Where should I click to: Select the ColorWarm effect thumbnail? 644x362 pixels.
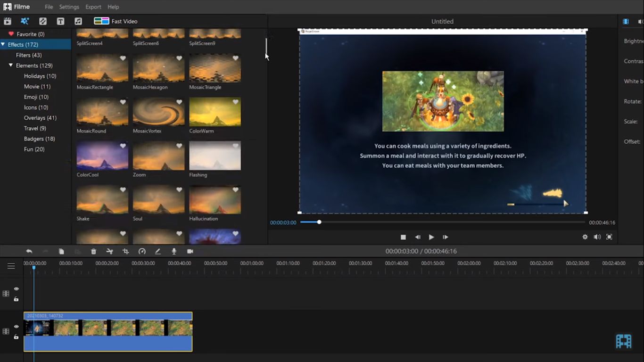tap(215, 112)
